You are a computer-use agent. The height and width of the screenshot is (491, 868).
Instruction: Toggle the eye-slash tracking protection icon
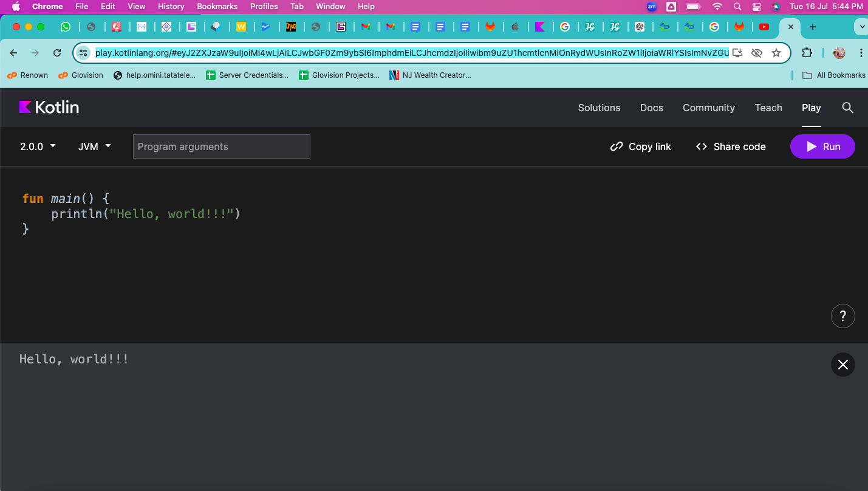(x=756, y=53)
